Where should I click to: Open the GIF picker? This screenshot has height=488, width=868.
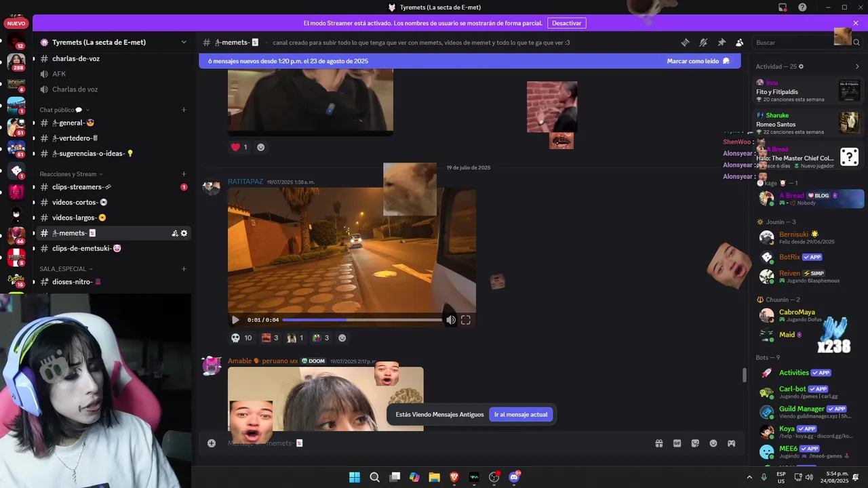point(677,443)
